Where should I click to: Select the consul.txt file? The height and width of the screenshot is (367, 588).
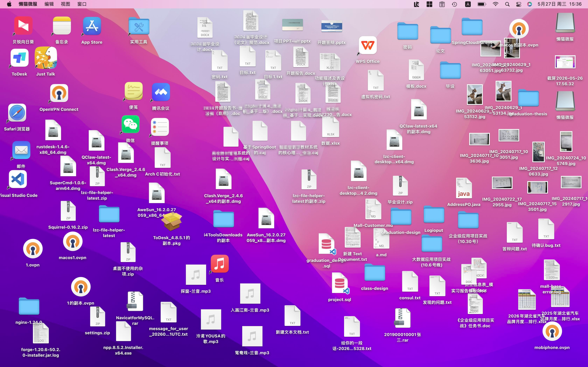click(410, 281)
